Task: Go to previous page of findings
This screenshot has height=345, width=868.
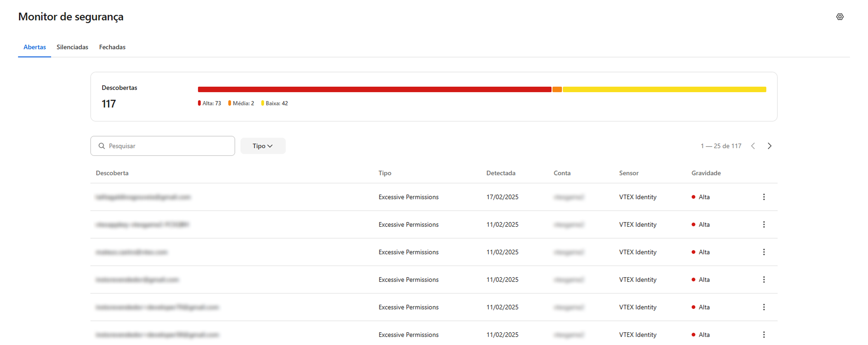Action: tap(753, 146)
